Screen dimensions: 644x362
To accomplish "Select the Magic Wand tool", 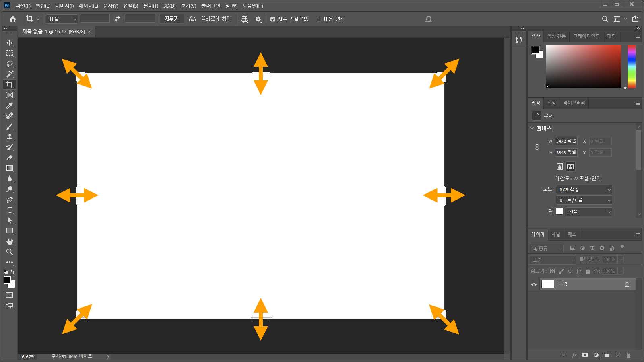I will coord(10,74).
